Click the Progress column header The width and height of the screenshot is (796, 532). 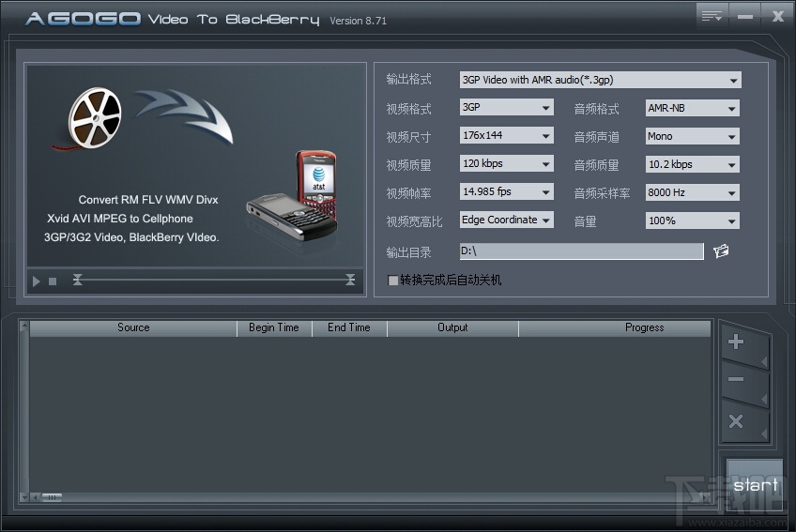coord(614,328)
